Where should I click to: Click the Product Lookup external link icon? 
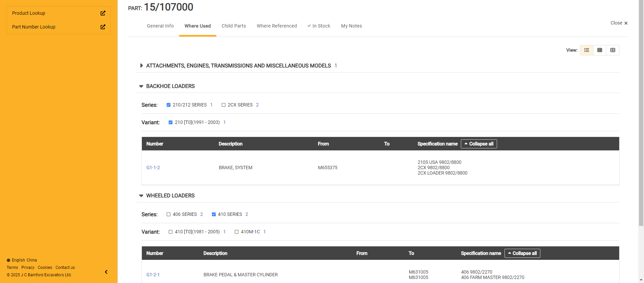click(103, 13)
